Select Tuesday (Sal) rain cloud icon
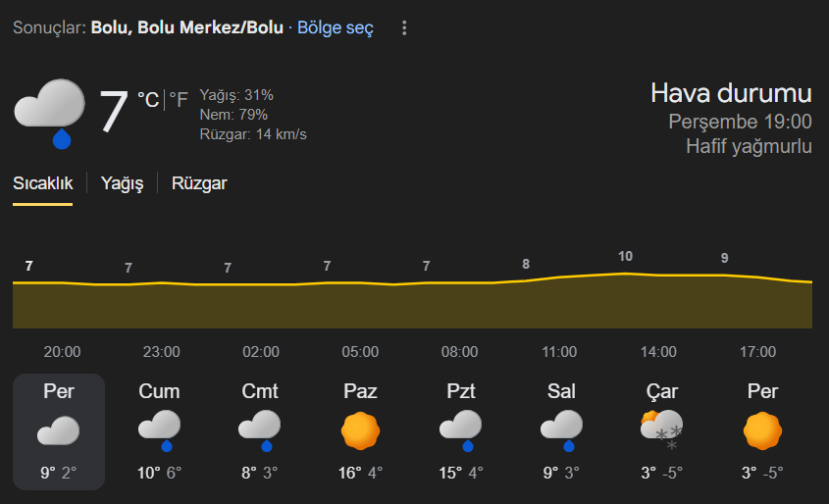This screenshot has height=504, width=829. tap(561, 429)
